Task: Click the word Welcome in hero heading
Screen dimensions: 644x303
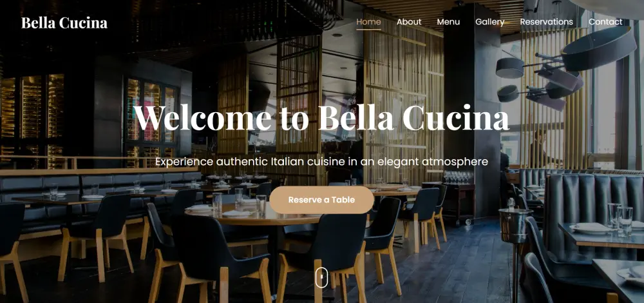Action: pyautogui.click(x=203, y=117)
